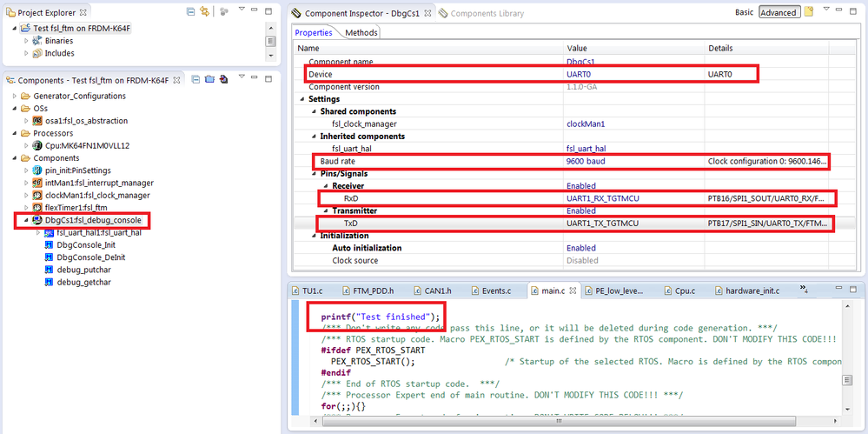Screen dimensions: 868x434
Task: Close the main.c editor tab
Action: (x=573, y=290)
